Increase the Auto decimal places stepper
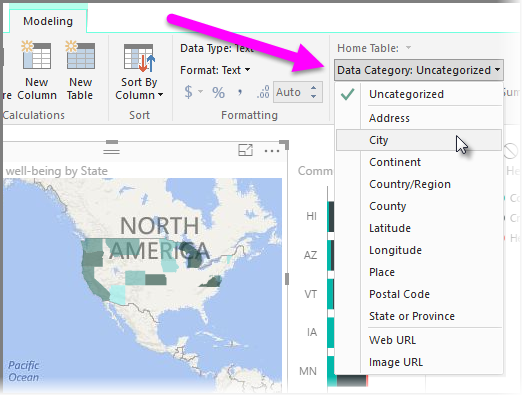 313,88
